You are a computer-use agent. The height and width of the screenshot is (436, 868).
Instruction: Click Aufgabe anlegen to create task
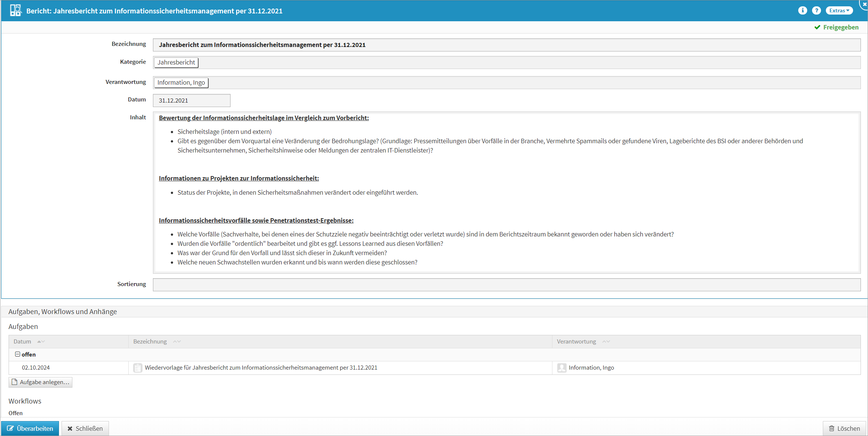coord(40,382)
